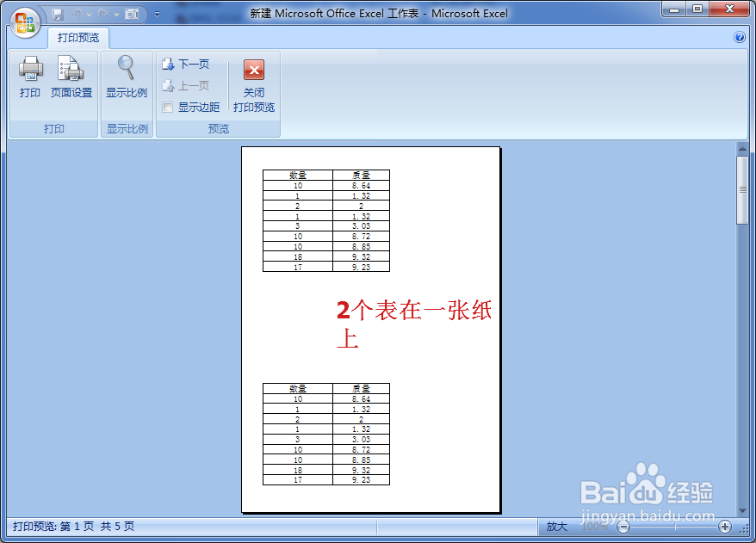Viewport: 756px width, 543px height.
Task: Click the Redo icon in quick access toolbar
Action: pos(103,15)
